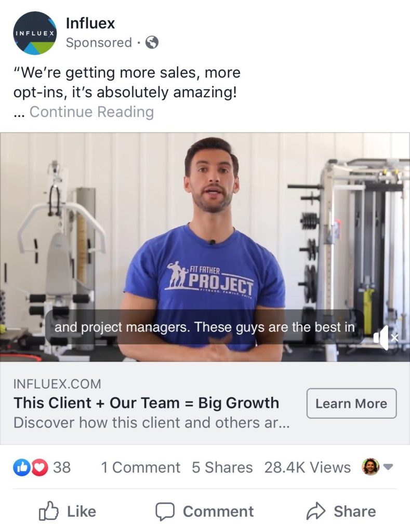Click the INFLUEX.COM domain link

coord(57,384)
